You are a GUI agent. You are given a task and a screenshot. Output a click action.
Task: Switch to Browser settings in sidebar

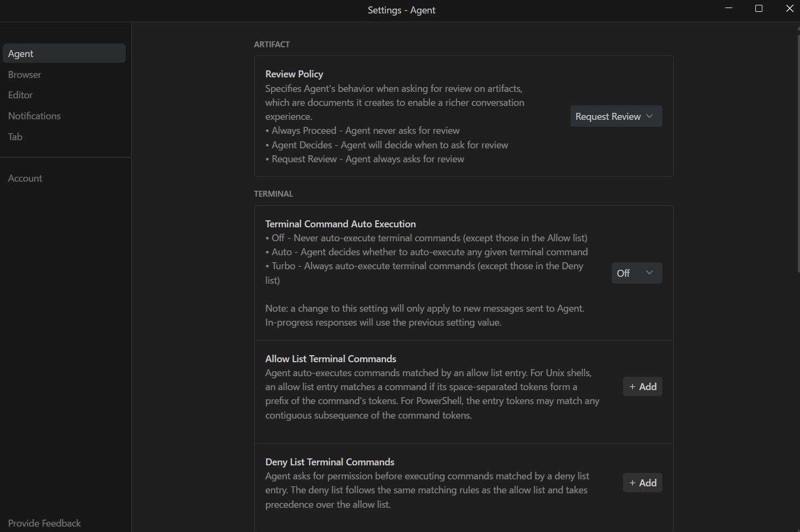point(25,75)
